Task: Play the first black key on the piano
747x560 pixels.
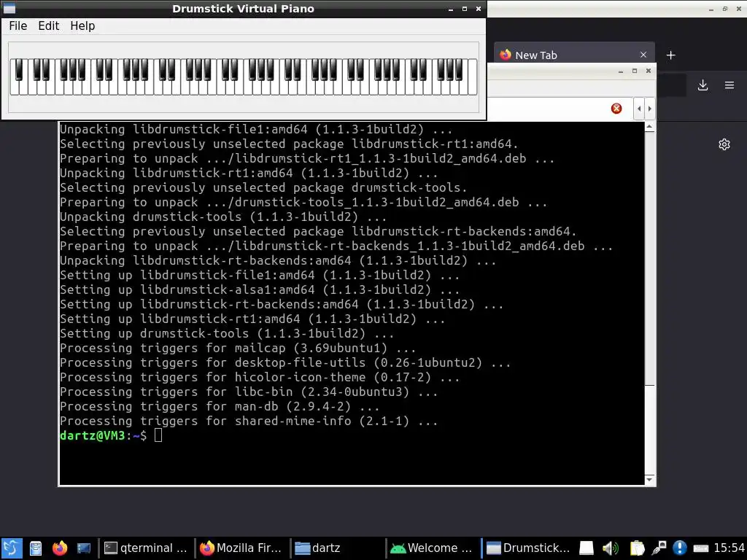Action: tap(19, 69)
